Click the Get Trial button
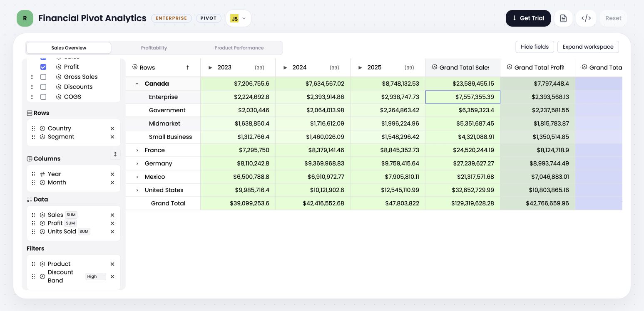This screenshot has height=311, width=644. click(x=528, y=18)
